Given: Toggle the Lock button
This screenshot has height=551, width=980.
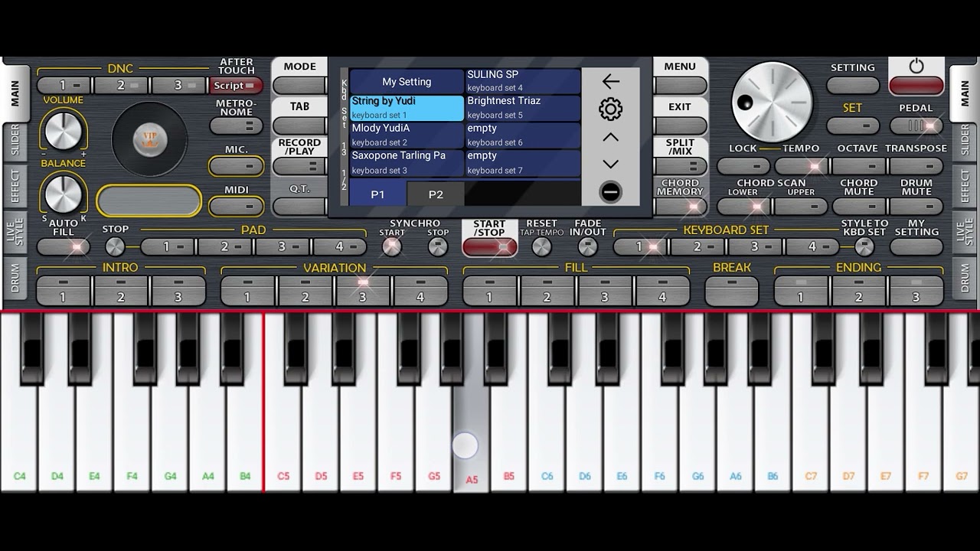Looking at the screenshot, I should 743,166.
